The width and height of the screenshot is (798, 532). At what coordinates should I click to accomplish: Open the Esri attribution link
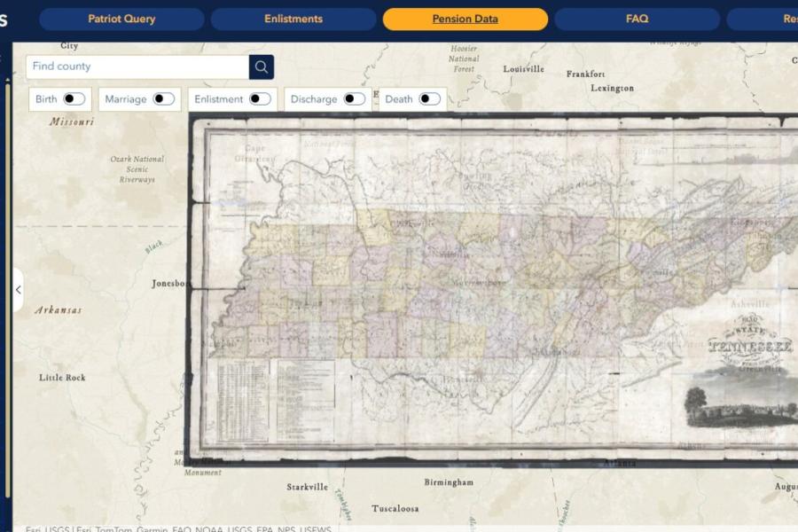point(33,529)
